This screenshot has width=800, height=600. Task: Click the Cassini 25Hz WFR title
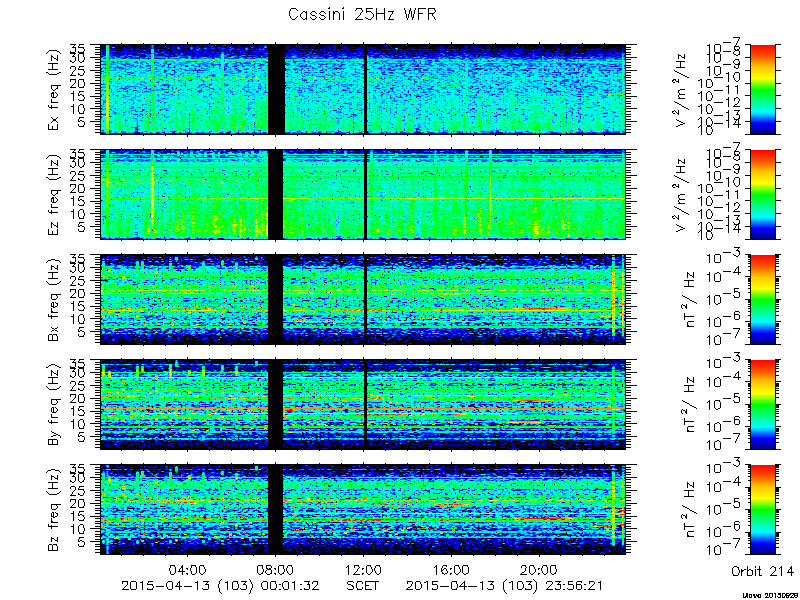[362, 14]
